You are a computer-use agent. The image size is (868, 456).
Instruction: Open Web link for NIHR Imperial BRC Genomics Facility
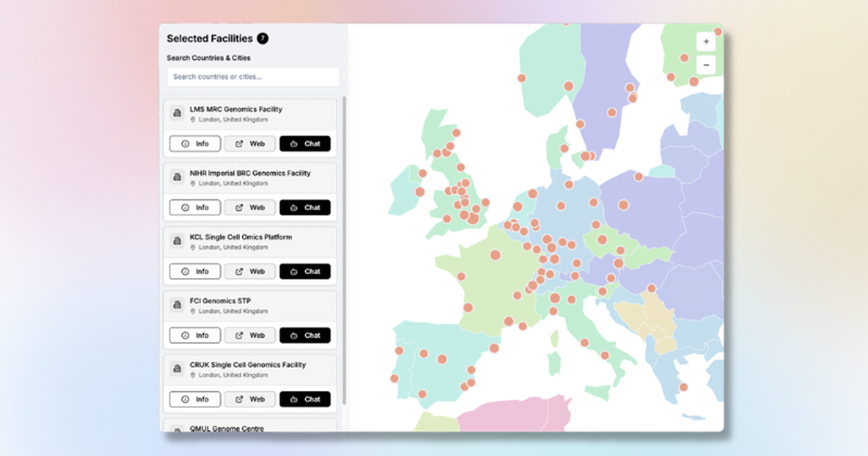(x=250, y=208)
